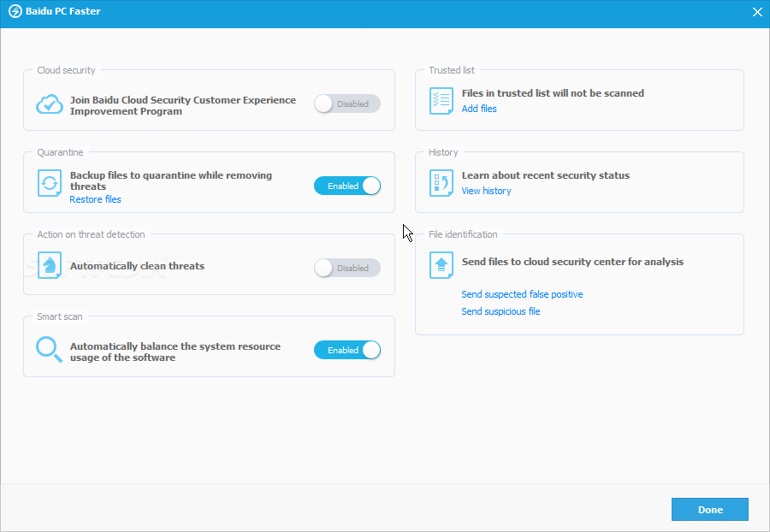Click the 'History' section label
The width and height of the screenshot is (770, 532).
443,152
